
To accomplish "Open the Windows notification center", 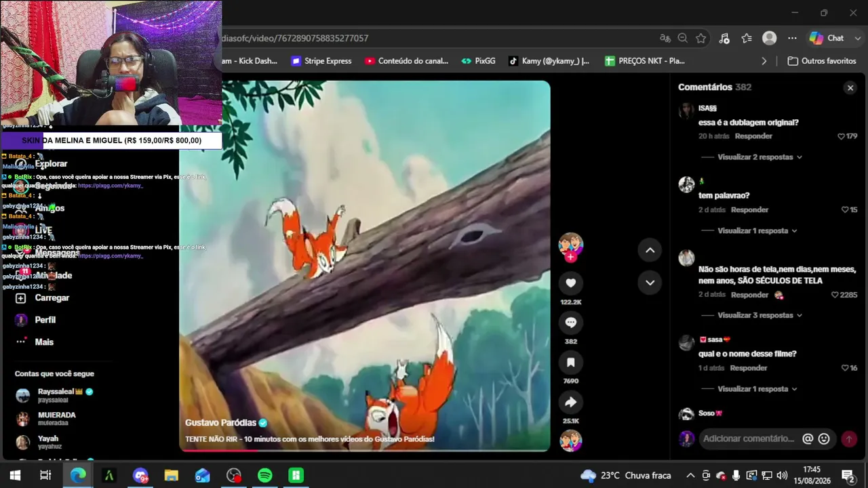I will pos(848,475).
